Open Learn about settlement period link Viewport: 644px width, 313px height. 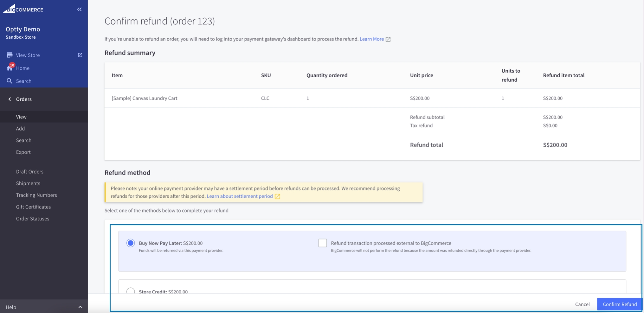[240, 196]
